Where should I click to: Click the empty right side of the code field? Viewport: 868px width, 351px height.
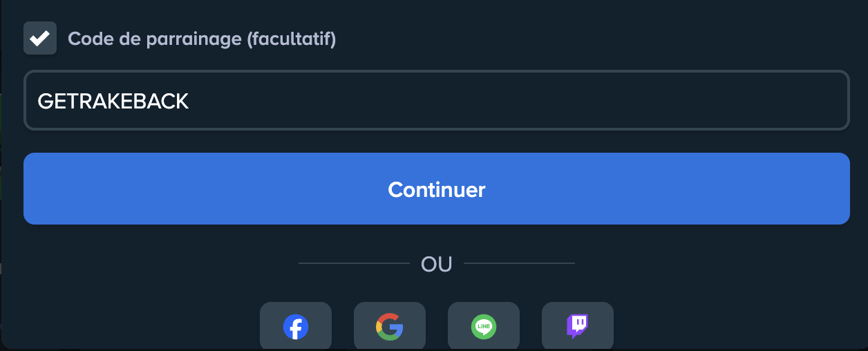click(691, 101)
